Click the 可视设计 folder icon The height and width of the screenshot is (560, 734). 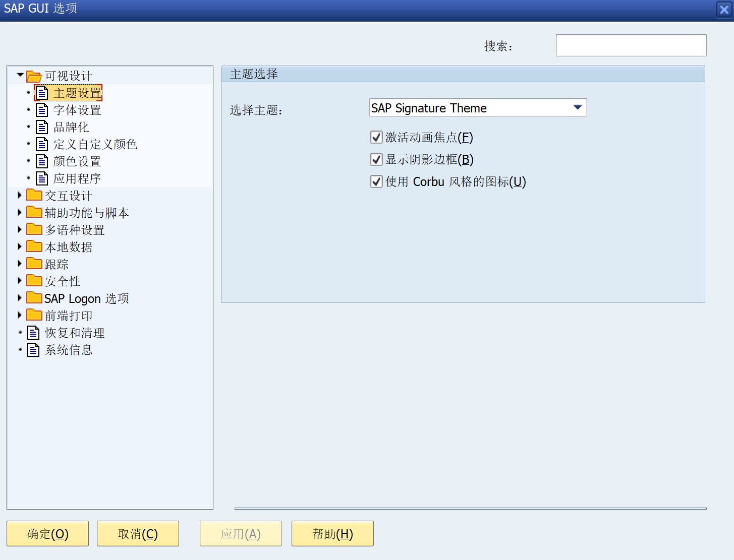coord(33,76)
